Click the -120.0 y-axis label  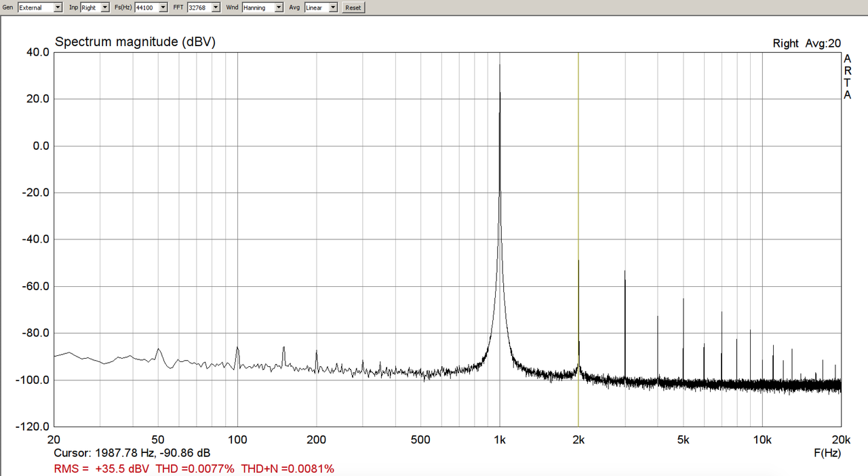click(33, 427)
